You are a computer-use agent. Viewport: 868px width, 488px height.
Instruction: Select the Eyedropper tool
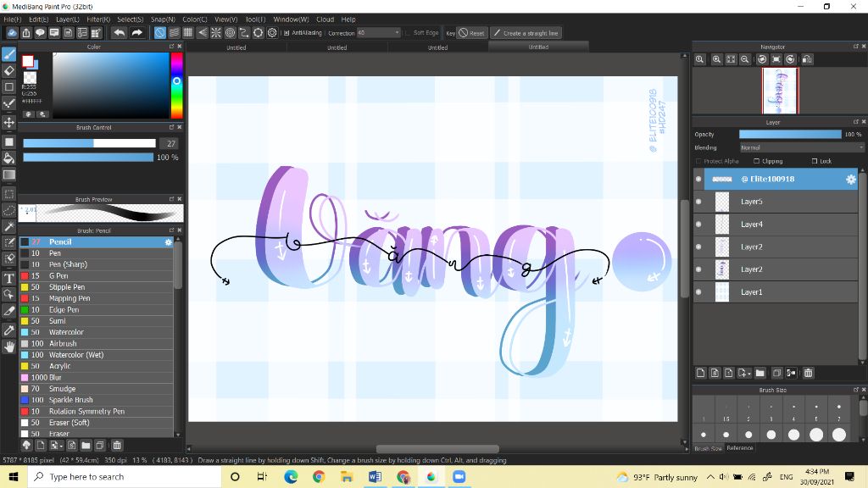click(x=8, y=330)
